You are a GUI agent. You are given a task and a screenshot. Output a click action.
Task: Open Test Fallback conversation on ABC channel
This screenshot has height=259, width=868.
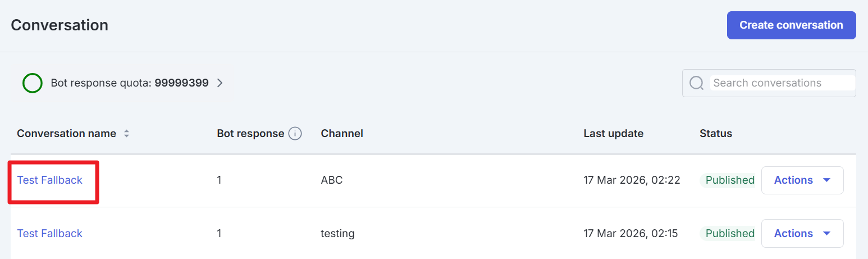(50, 180)
